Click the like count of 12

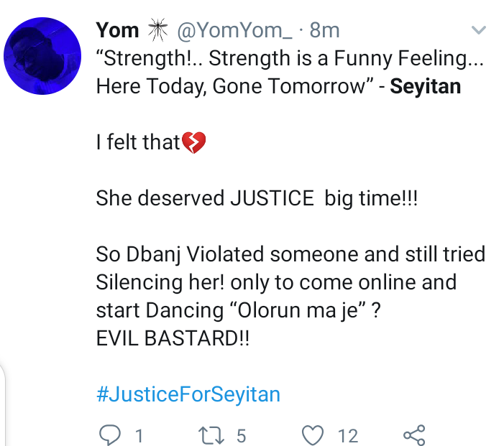(348, 435)
